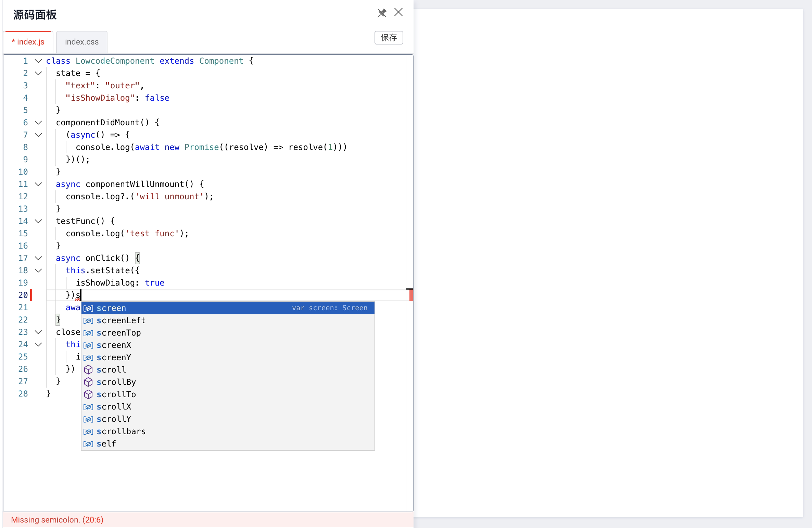Collapse the testFunc method
Screen dimensions: 812x528
click(x=38, y=221)
